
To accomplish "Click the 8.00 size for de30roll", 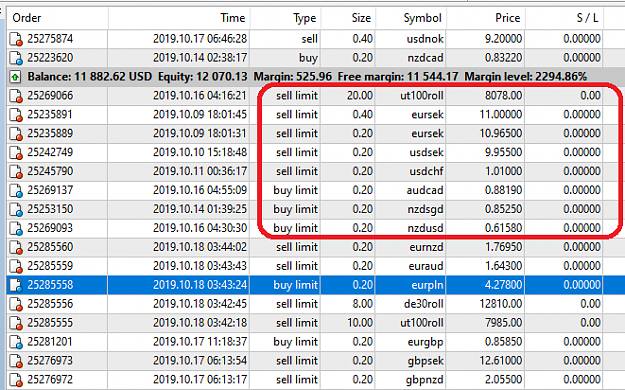I will pyautogui.click(x=362, y=304).
